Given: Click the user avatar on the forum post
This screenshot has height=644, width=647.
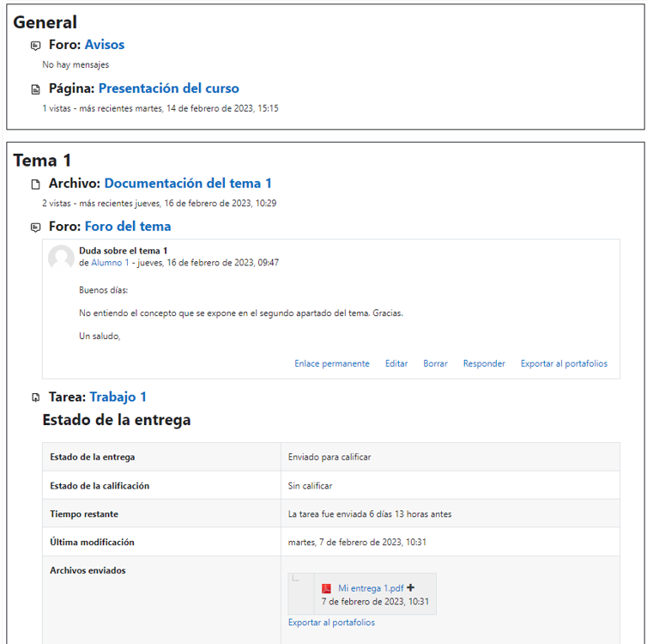Looking at the screenshot, I should click(x=61, y=258).
